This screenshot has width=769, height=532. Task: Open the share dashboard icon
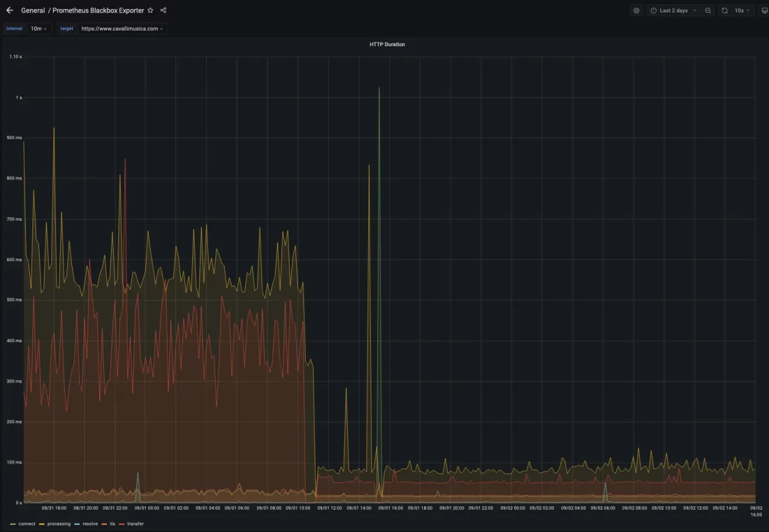pyautogui.click(x=163, y=10)
